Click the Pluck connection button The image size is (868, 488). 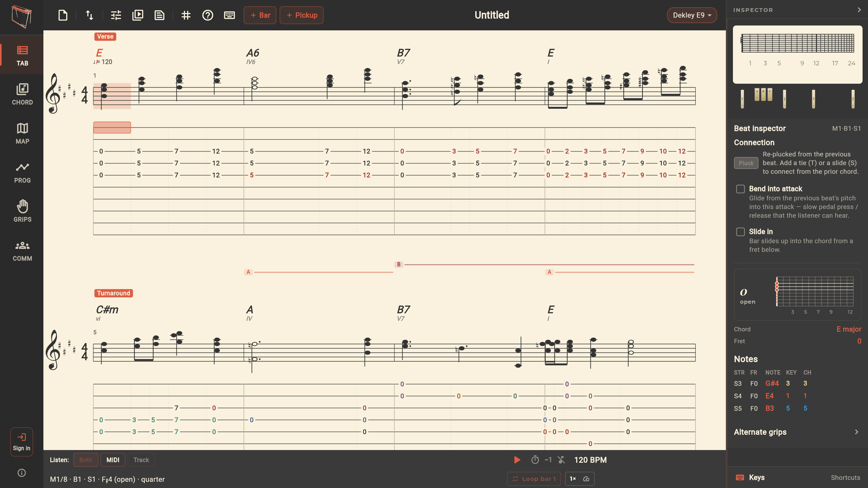pos(746,163)
